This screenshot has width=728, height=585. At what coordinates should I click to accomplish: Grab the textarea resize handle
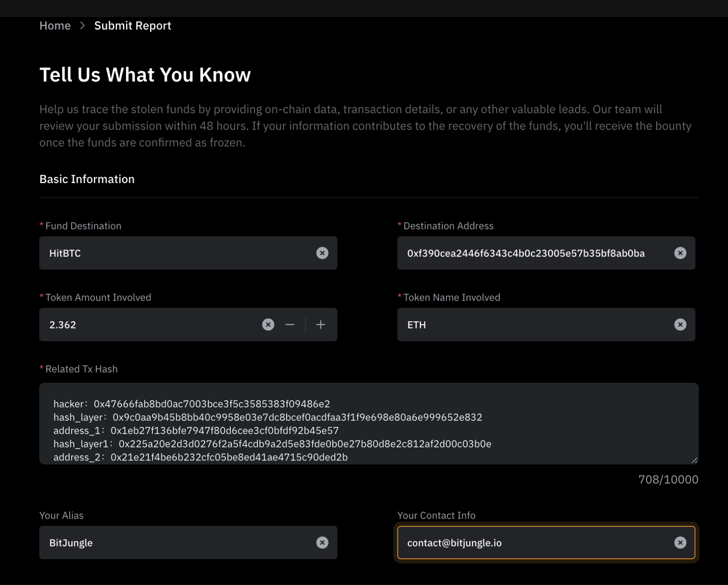tap(694, 460)
